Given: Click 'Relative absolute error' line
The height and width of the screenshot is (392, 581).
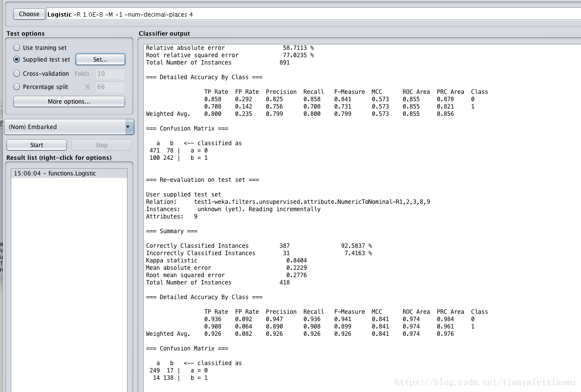Looking at the screenshot, I should point(230,48).
